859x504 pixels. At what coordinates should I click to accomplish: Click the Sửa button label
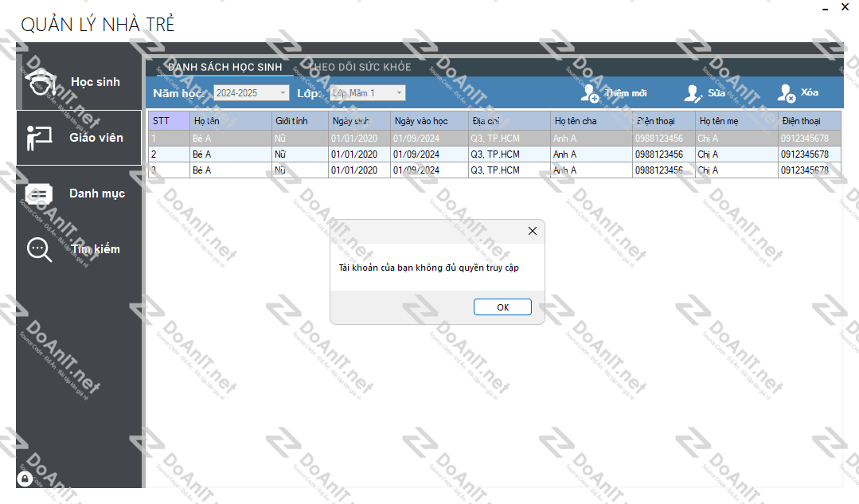(716, 93)
